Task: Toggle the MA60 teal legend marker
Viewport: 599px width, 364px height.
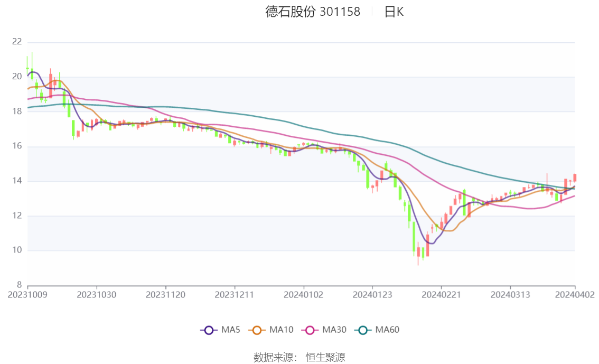Action: 363,330
